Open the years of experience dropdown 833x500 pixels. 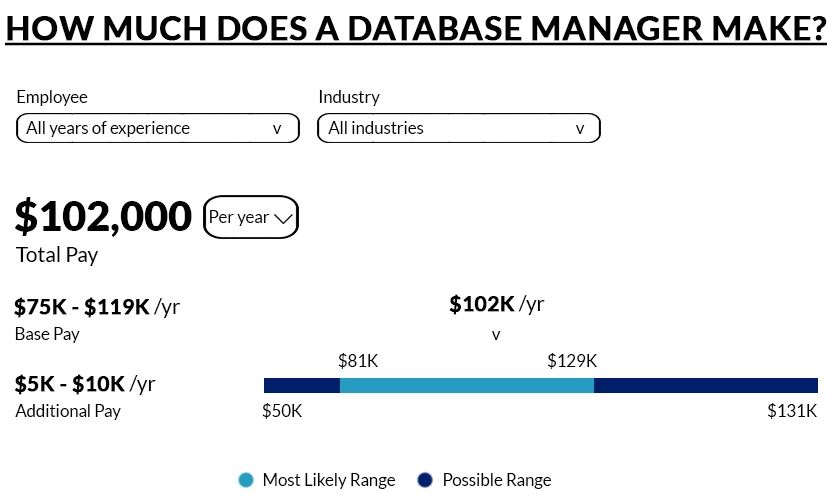pos(157,128)
